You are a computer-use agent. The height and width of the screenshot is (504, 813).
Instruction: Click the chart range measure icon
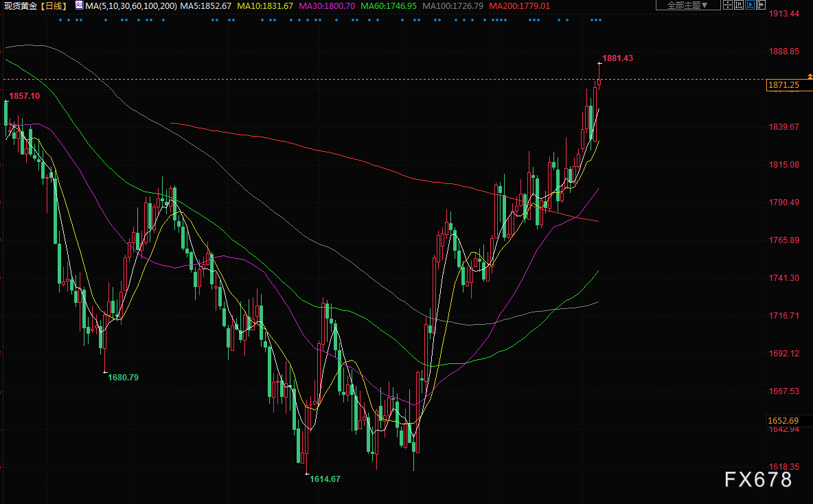[739, 5]
